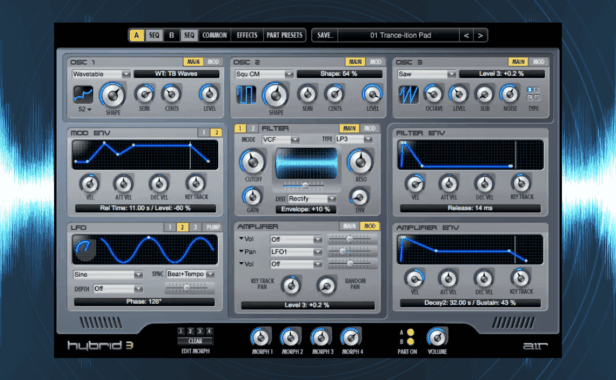
Task: Open the filter Type LP3 dropdown
Action: [354, 139]
